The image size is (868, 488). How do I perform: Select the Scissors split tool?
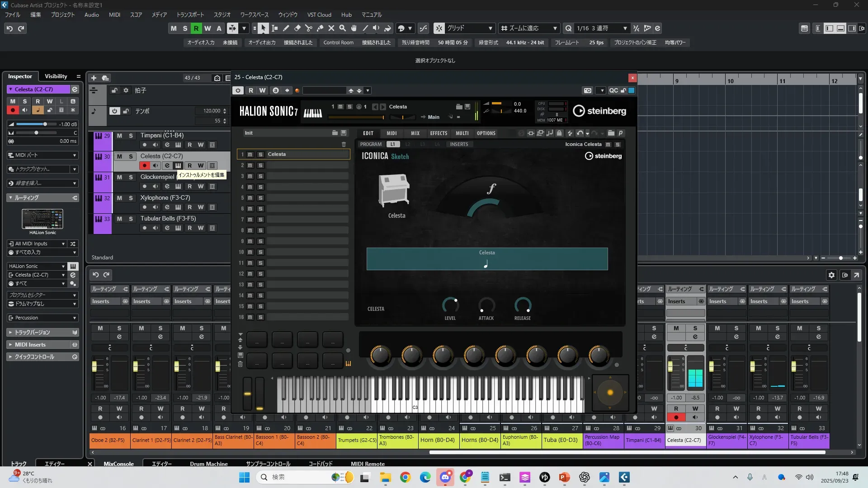309,28
